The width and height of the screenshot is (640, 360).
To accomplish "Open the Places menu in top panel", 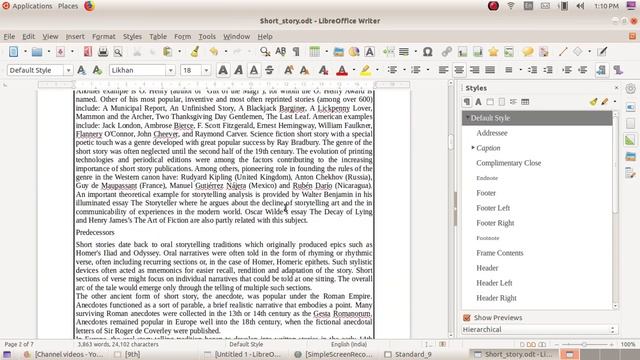I will 68,6.
